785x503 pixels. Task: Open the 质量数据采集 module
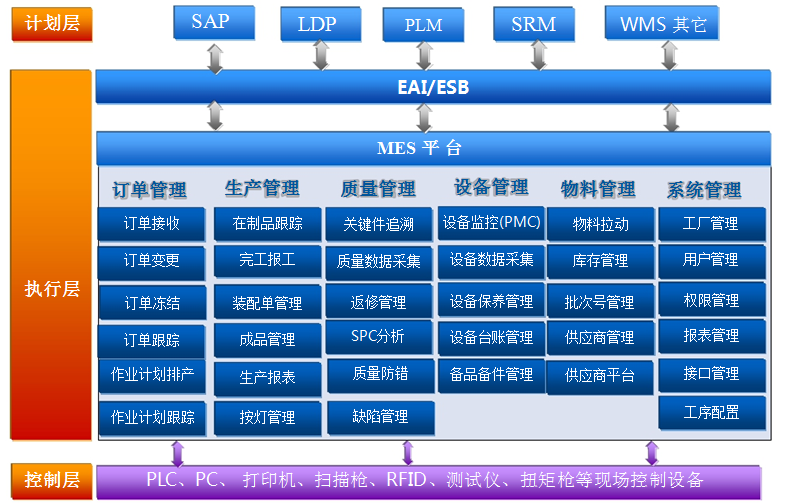click(x=379, y=263)
